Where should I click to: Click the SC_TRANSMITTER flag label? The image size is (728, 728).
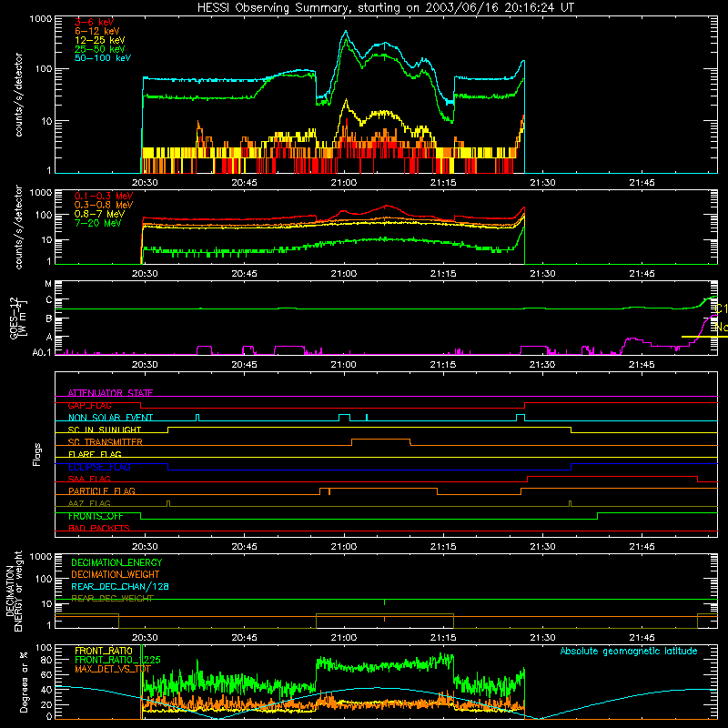point(105,442)
